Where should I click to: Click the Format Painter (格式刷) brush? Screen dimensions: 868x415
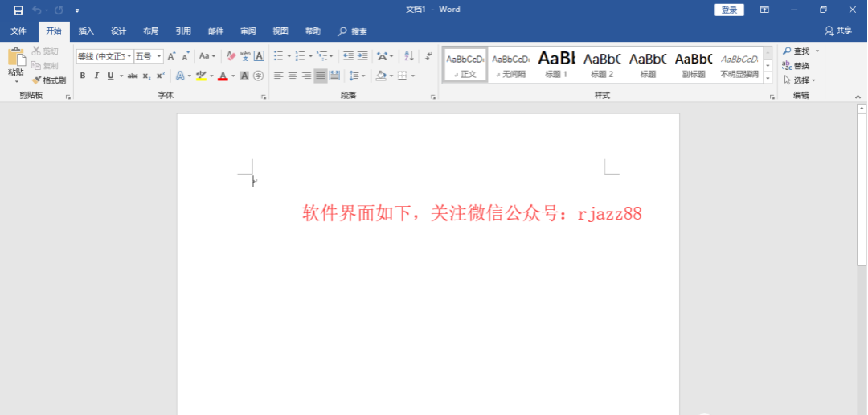tap(37, 80)
